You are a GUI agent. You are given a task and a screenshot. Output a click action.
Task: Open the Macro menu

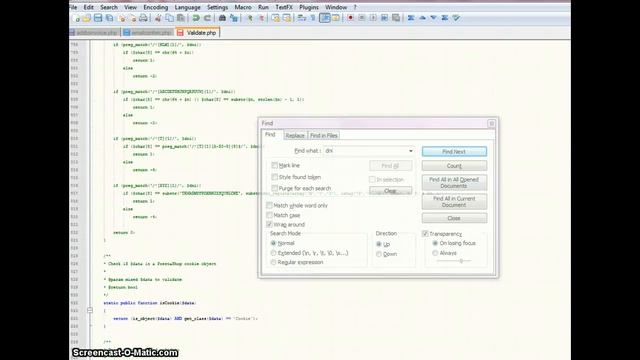243,7
